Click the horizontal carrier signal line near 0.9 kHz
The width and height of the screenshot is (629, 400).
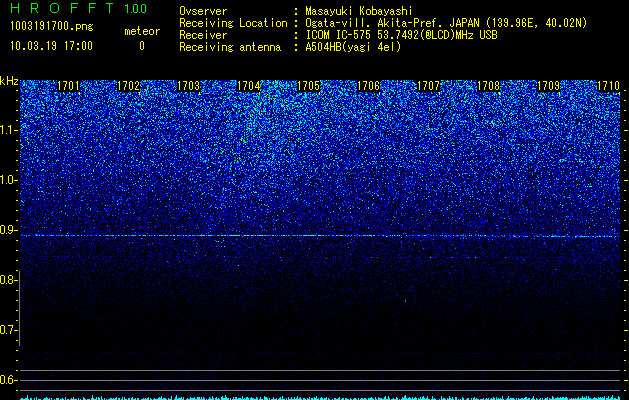tap(320, 236)
